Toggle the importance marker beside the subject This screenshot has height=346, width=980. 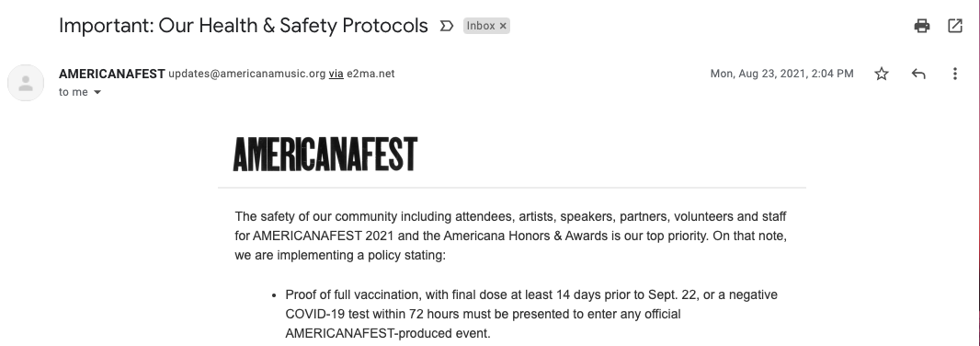point(446,26)
